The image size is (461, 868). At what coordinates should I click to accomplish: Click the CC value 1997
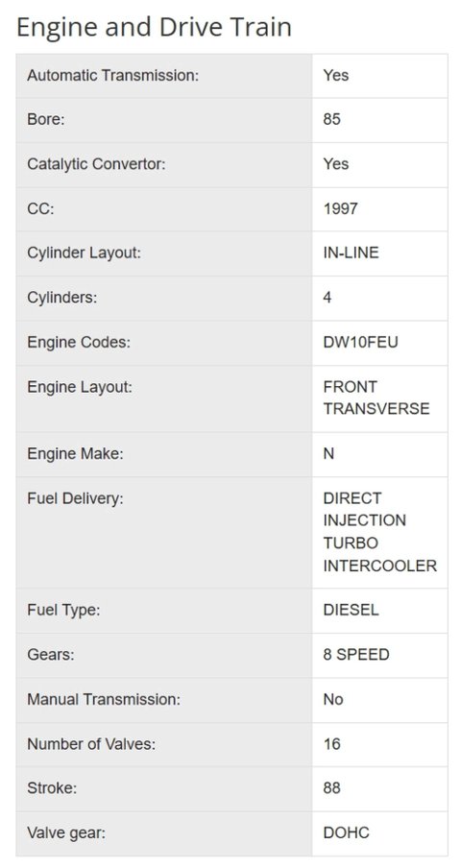340,208
